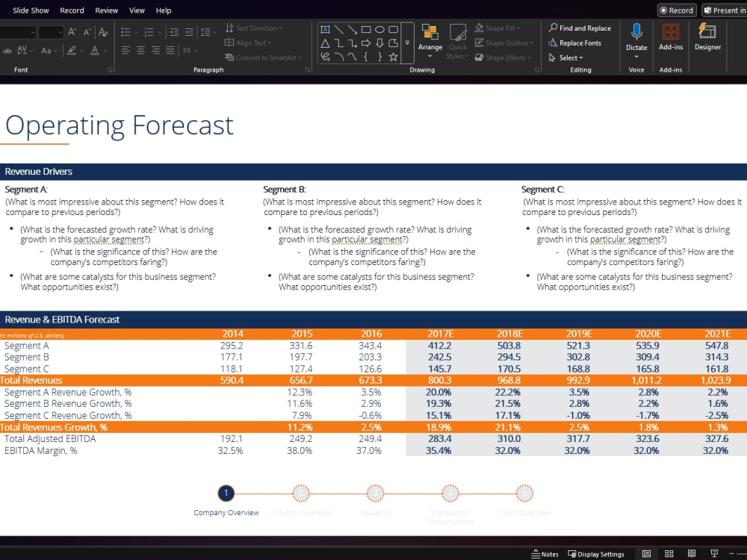Screen dimensions: 747x560
Task: Open Display Settings in the status bar
Action: pyautogui.click(x=596, y=554)
